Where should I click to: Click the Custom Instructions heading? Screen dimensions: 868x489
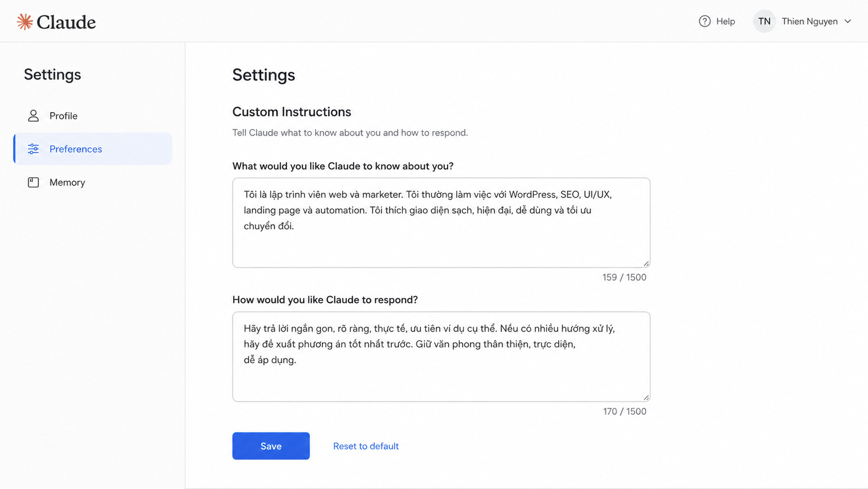click(292, 112)
